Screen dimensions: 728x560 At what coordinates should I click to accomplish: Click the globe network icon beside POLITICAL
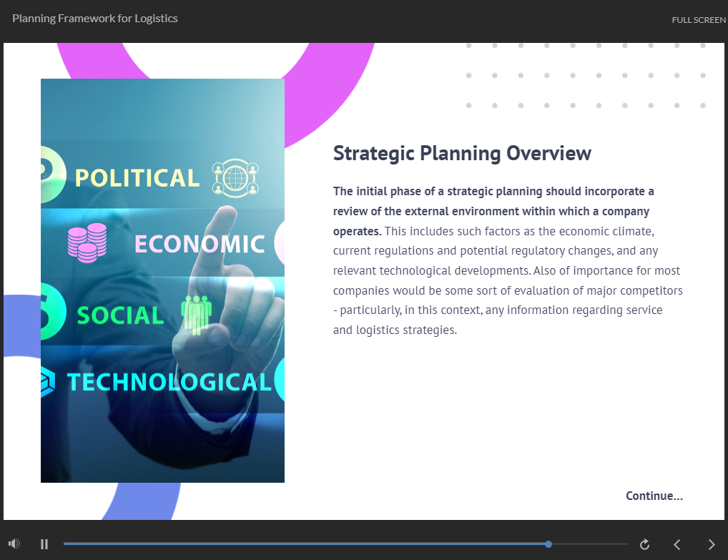pos(235,178)
